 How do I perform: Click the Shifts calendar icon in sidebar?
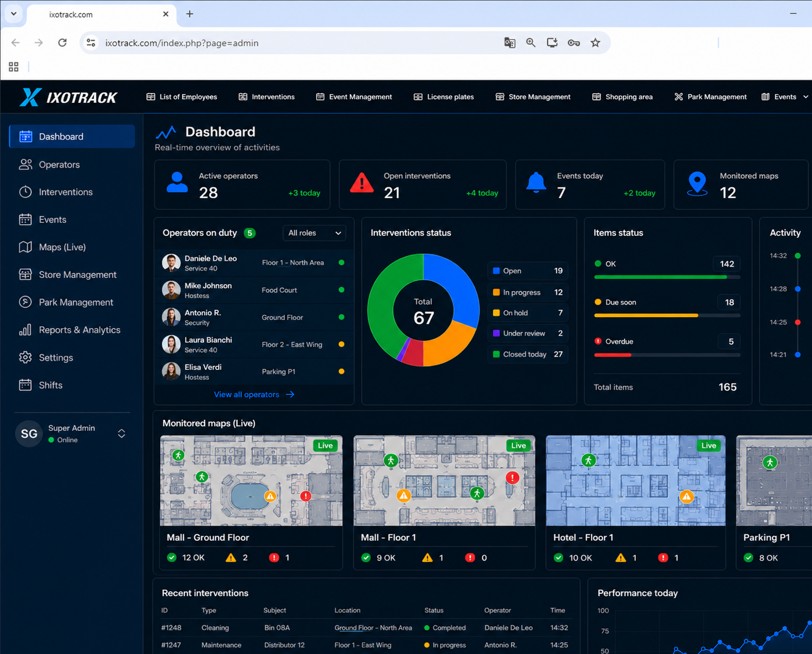tap(26, 385)
